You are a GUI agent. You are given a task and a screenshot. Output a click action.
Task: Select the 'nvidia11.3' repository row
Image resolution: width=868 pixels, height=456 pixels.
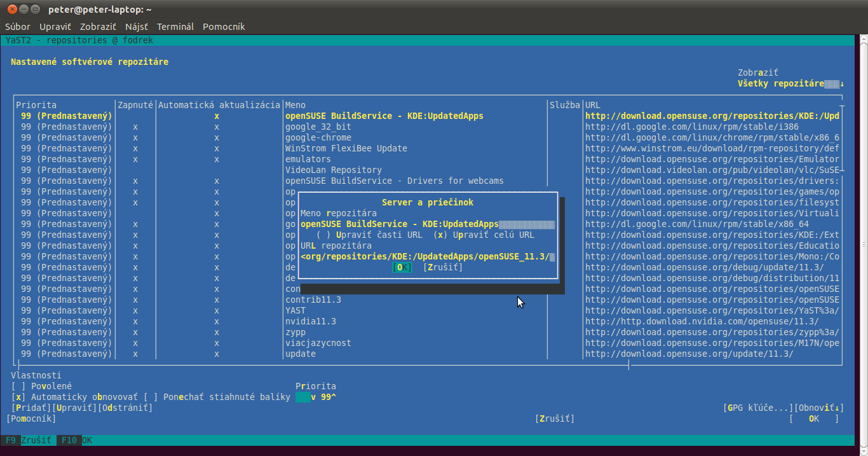point(428,322)
